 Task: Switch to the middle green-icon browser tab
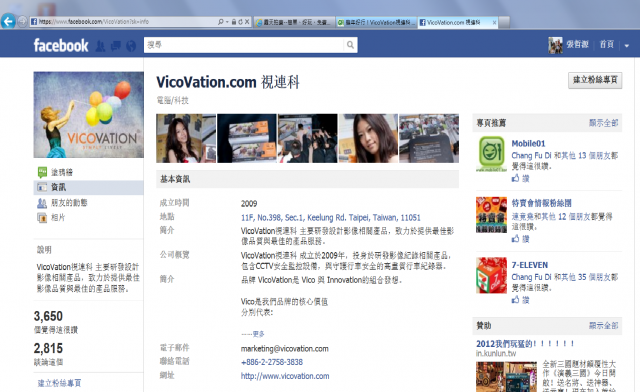(376, 22)
